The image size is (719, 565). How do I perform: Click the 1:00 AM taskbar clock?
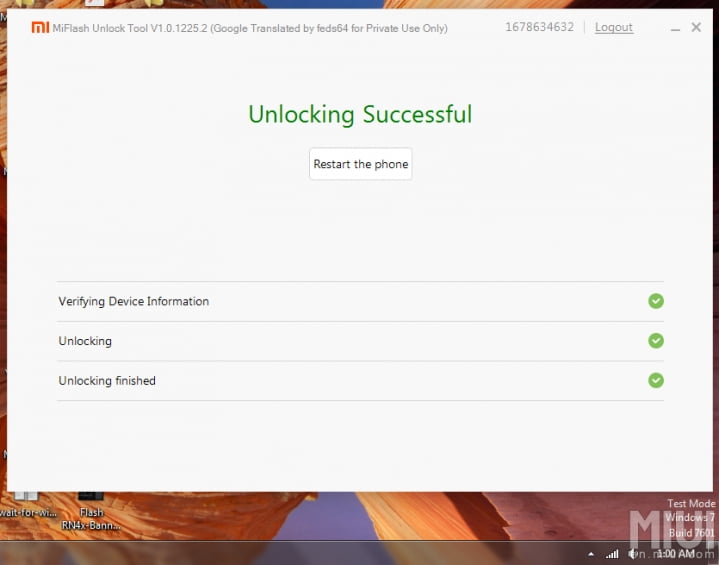coord(675,554)
